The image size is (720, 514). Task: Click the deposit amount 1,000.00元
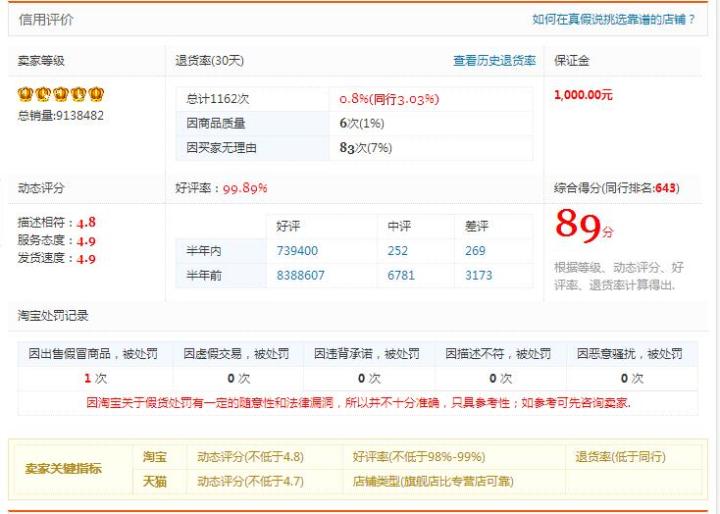click(583, 95)
